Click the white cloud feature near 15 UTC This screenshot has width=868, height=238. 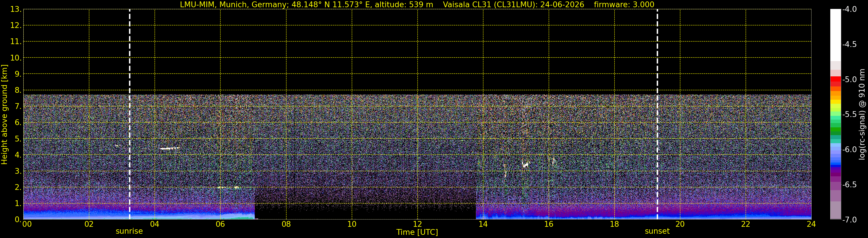(525, 165)
